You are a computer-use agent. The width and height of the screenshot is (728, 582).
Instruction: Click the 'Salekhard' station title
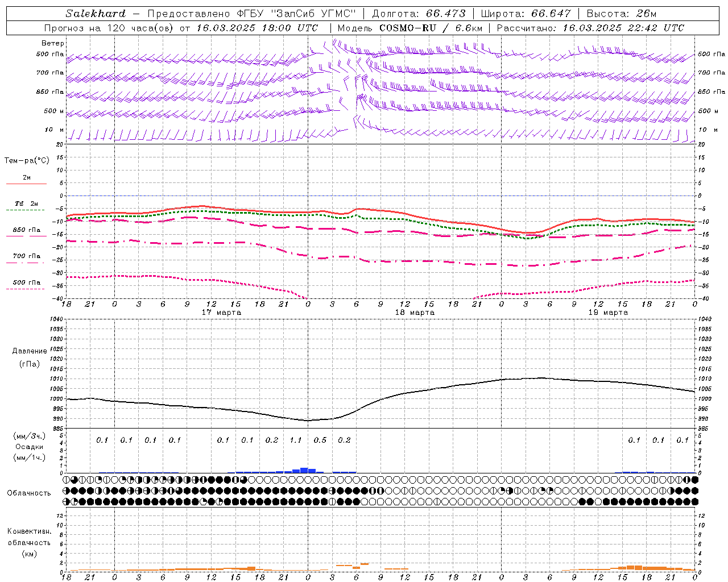click(x=96, y=14)
